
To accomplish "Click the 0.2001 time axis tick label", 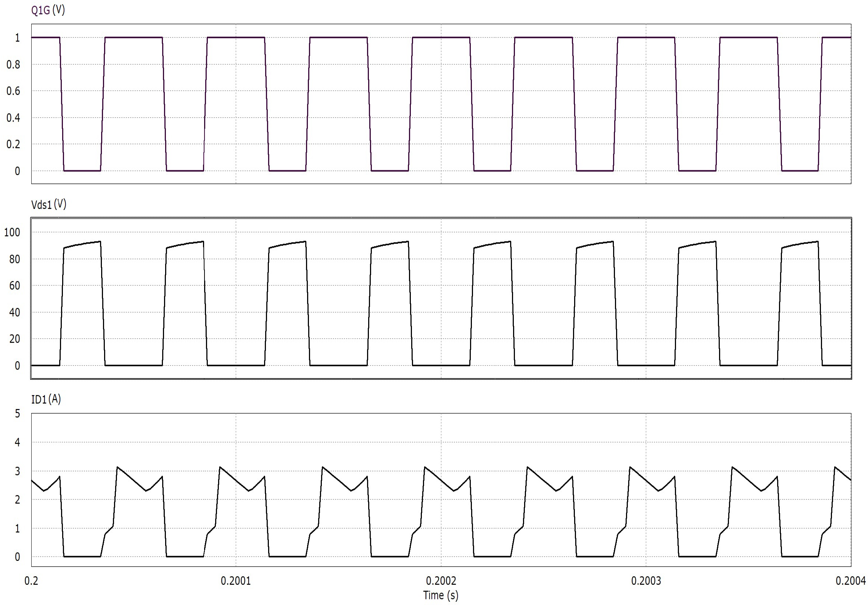I will 235,581.
